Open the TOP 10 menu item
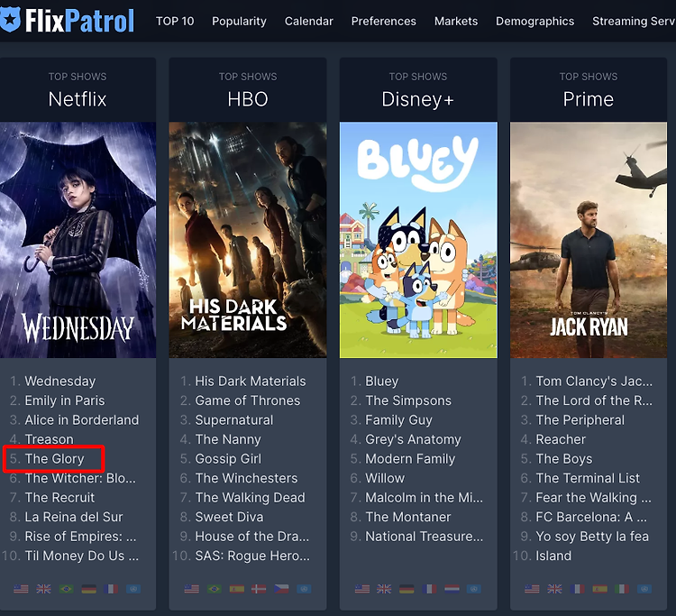 [175, 21]
